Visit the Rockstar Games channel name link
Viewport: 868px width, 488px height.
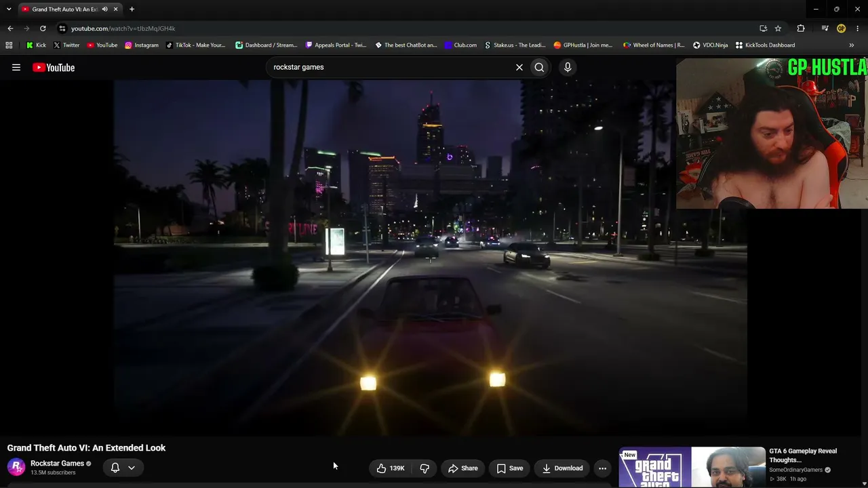pyautogui.click(x=57, y=464)
